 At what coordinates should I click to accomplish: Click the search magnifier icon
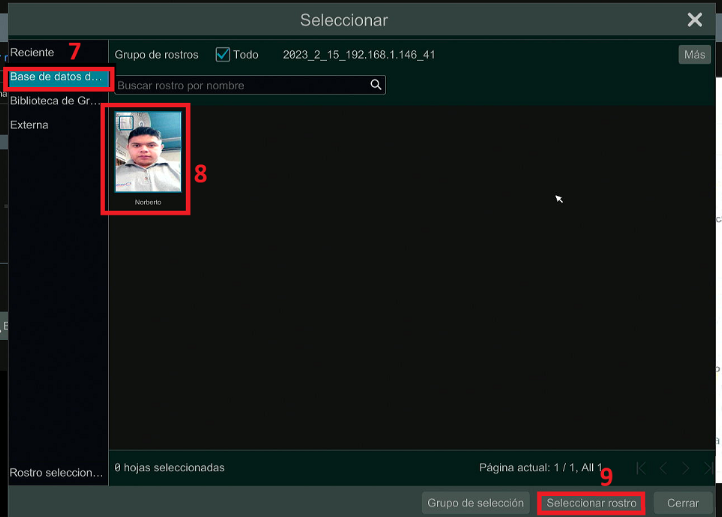376,86
